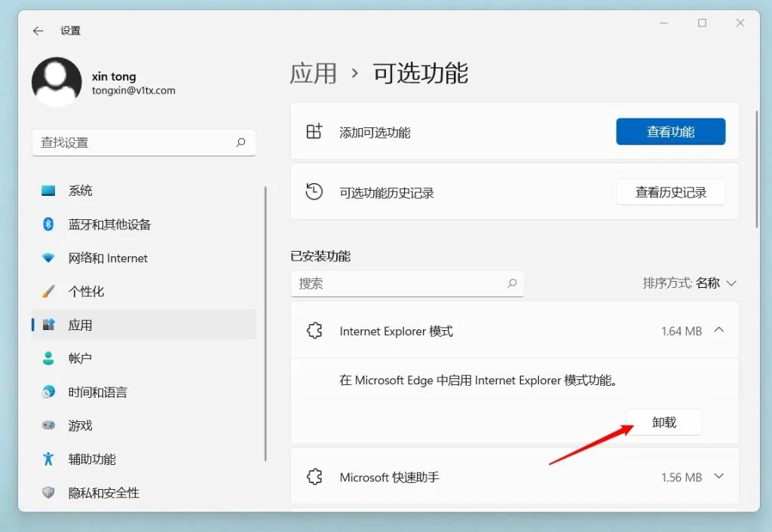Click the user profile avatar picture
The height and width of the screenshot is (532, 772).
57,81
